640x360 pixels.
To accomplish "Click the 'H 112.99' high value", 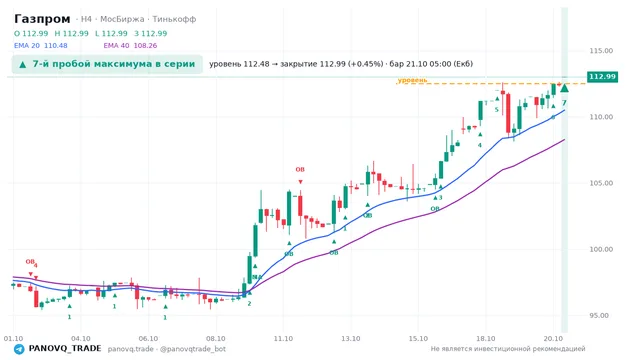I will [71, 33].
